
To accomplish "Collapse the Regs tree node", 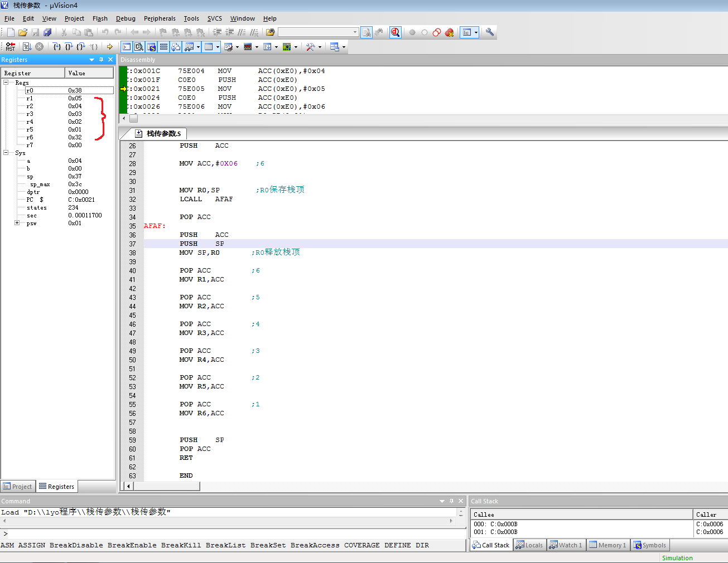I will 6,82.
